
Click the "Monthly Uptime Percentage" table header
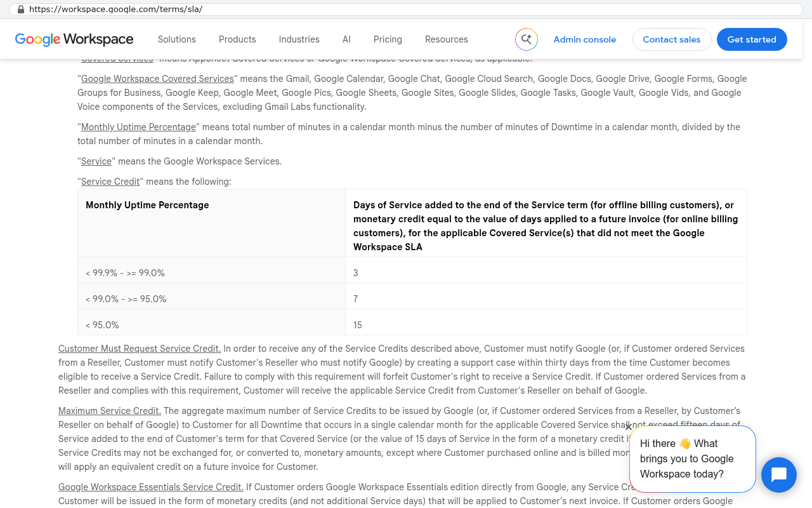(x=211, y=223)
